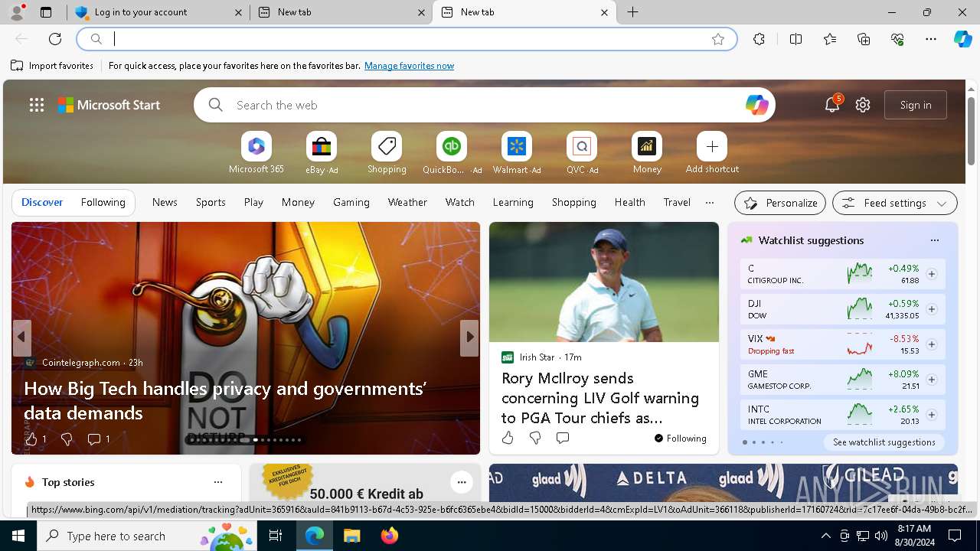Dislike the Rory McIlroy article

535,438
